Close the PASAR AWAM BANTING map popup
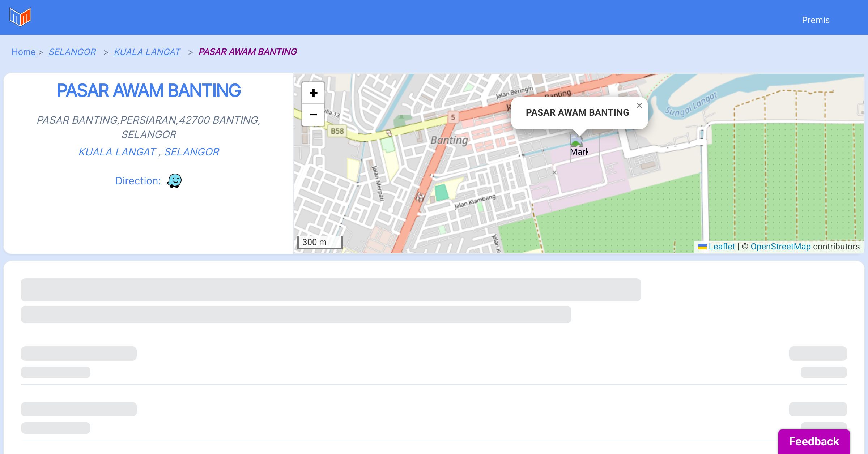The height and width of the screenshot is (454, 868). (x=639, y=106)
